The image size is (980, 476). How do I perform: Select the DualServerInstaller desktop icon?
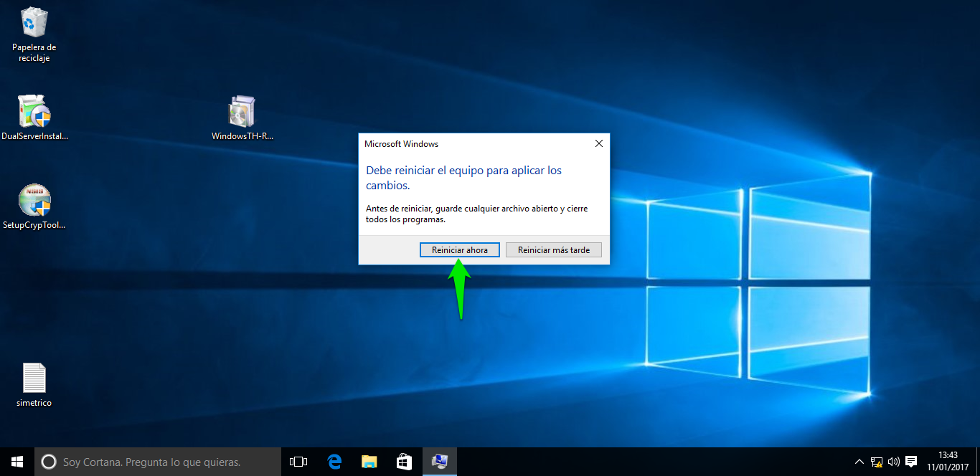tap(34, 118)
